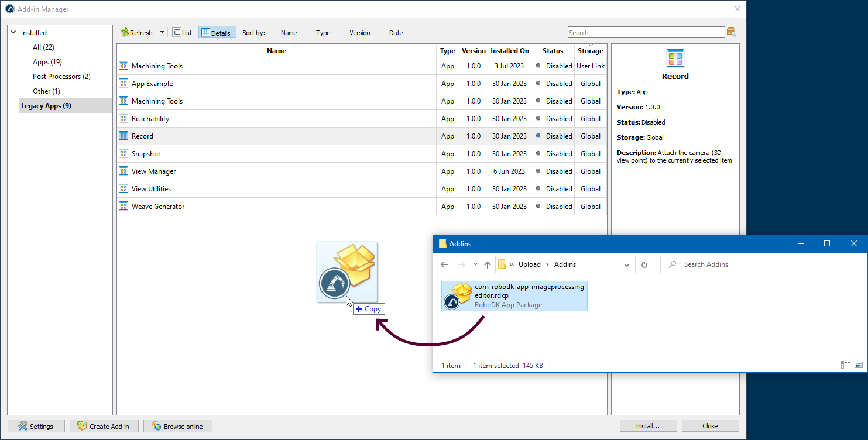Viewport: 868px width, 440px height.
Task: Select Apps (19) in the sidebar
Action: point(47,62)
